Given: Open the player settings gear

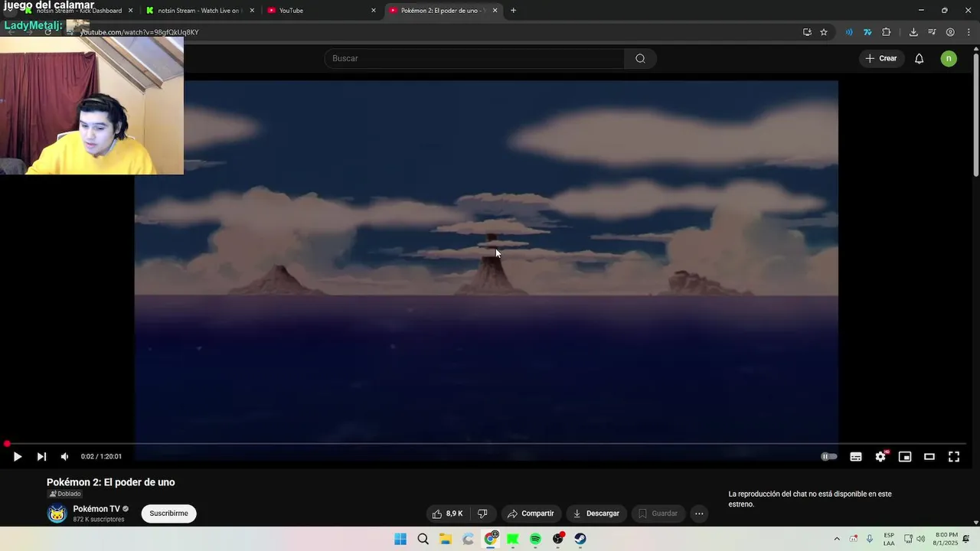Looking at the screenshot, I should tap(880, 457).
